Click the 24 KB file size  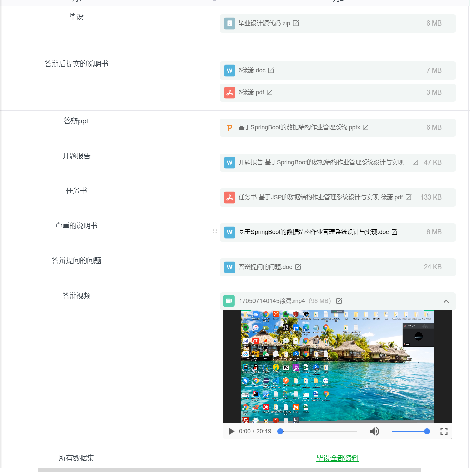point(433,267)
